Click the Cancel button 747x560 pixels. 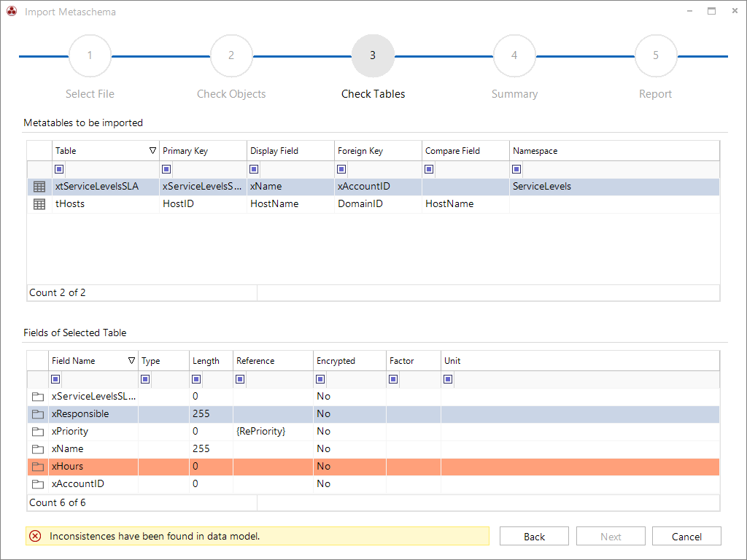tap(686, 536)
